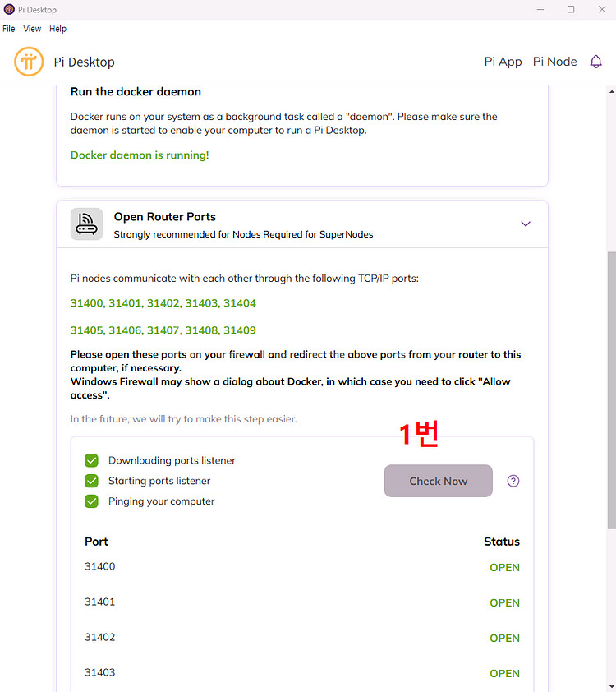Maximize the Pi Desktop window

click(571, 10)
